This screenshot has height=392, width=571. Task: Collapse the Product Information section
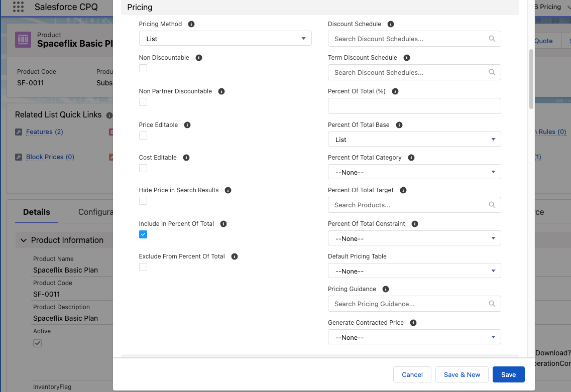click(x=24, y=240)
